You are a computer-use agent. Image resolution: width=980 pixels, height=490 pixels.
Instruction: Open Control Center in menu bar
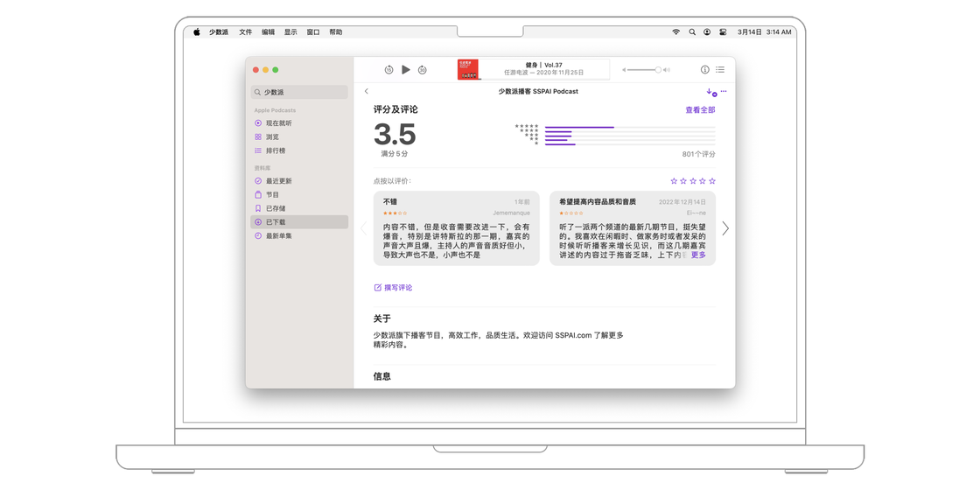click(x=723, y=31)
